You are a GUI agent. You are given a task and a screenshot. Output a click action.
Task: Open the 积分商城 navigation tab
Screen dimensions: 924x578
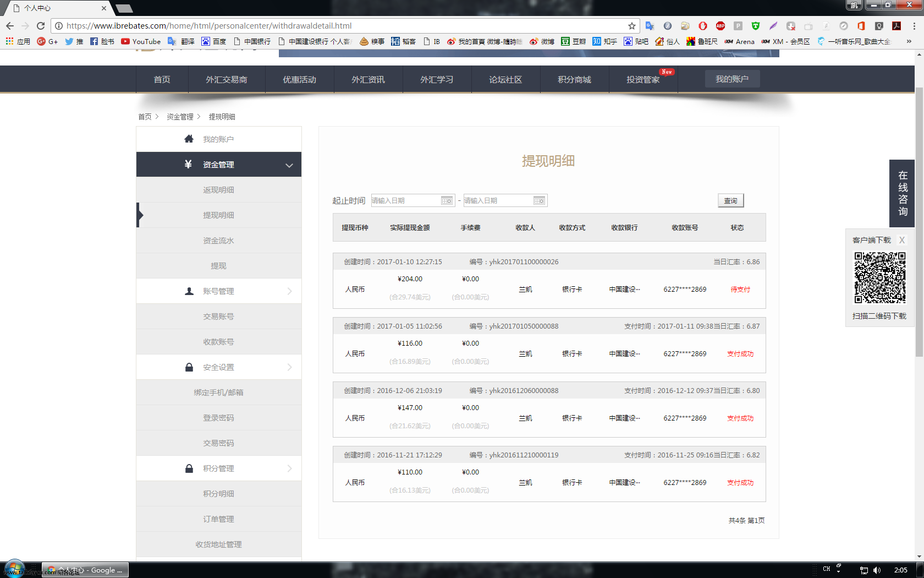click(x=575, y=79)
